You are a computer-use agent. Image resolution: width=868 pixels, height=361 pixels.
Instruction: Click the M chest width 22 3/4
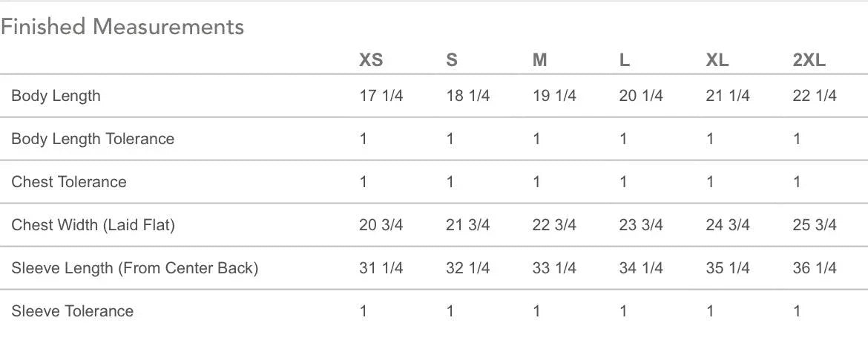click(x=553, y=225)
